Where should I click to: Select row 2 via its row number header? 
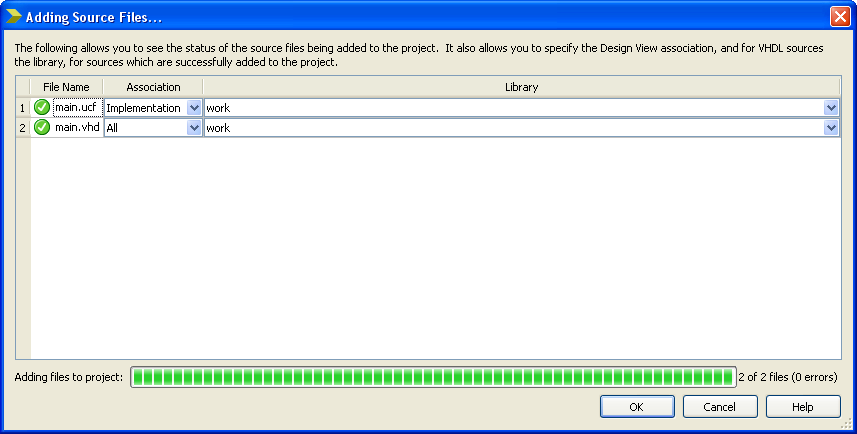pyautogui.click(x=23, y=127)
